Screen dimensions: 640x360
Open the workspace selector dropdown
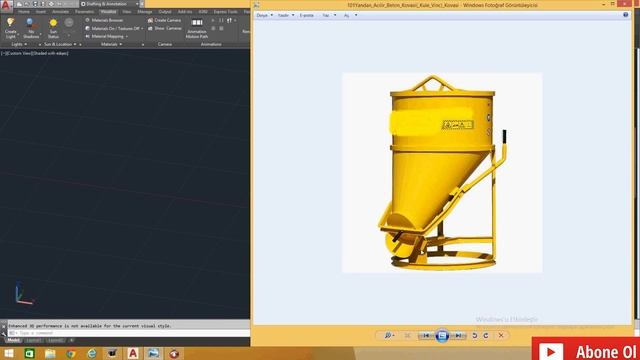click(110, 4)
